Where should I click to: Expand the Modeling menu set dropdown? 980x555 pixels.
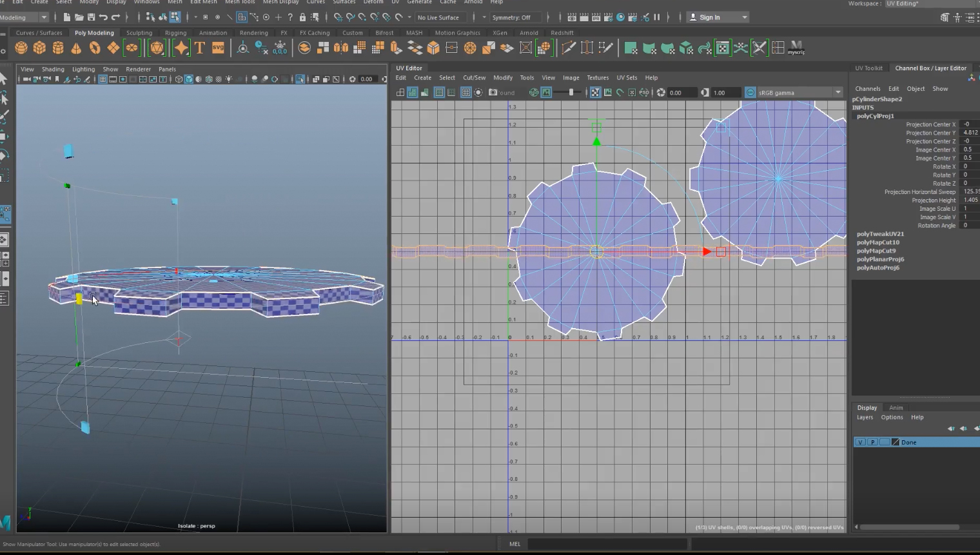pos(43,17)
